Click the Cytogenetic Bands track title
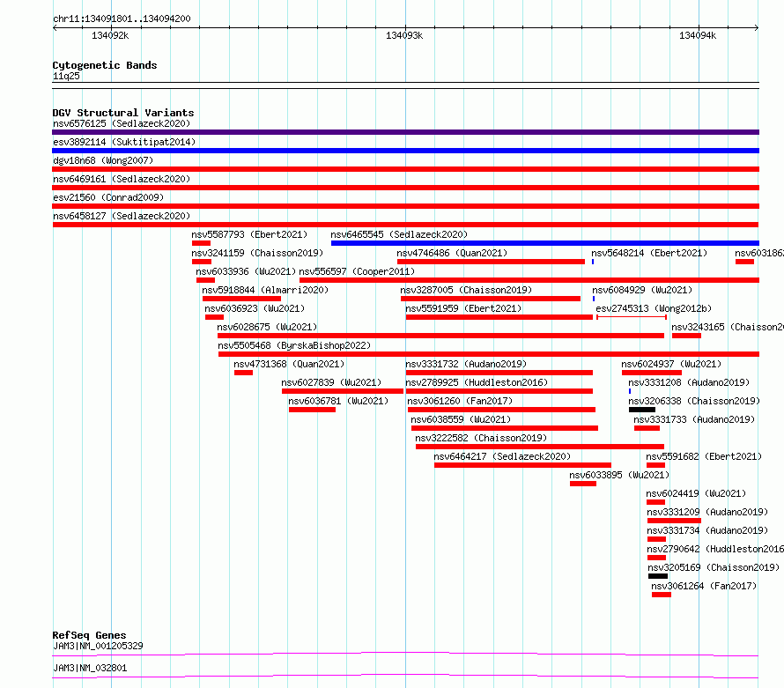The width and height of the screenshot is (784, 688). 105,65
